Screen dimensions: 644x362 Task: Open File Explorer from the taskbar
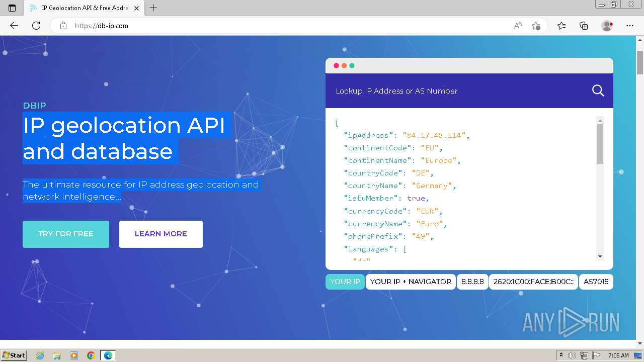pos(57,355)
